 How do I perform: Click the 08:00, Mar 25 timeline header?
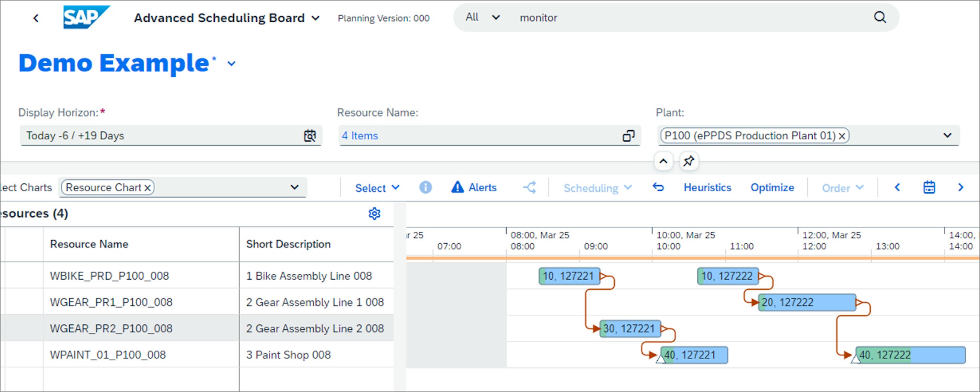pos(540,235)
